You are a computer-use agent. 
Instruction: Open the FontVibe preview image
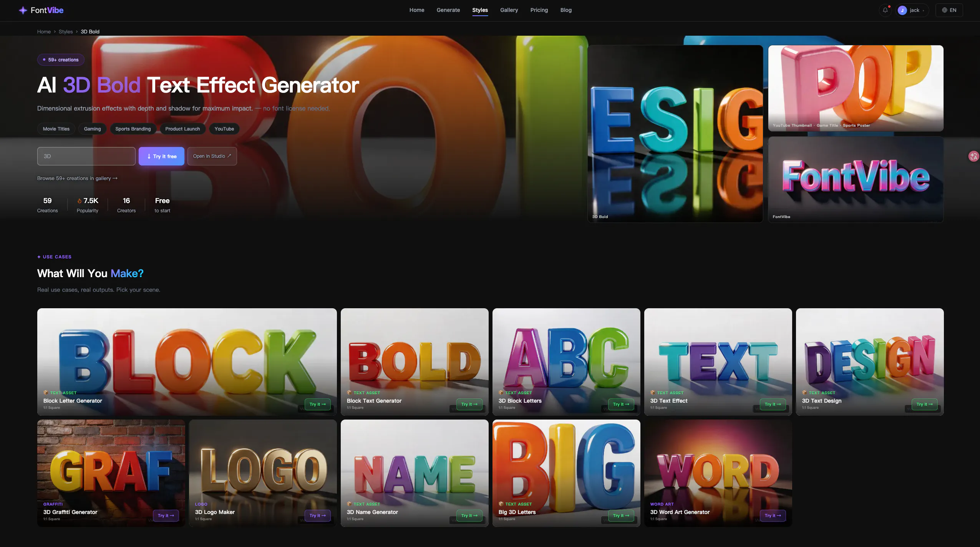coord(856,180)
